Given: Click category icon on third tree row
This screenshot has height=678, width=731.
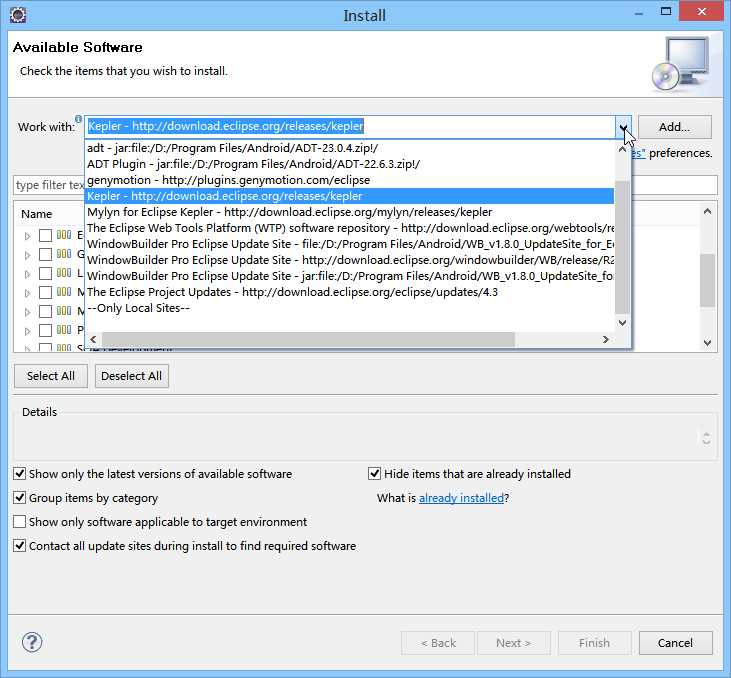Looking at the screenshot, I should click(x=64, y=272).
